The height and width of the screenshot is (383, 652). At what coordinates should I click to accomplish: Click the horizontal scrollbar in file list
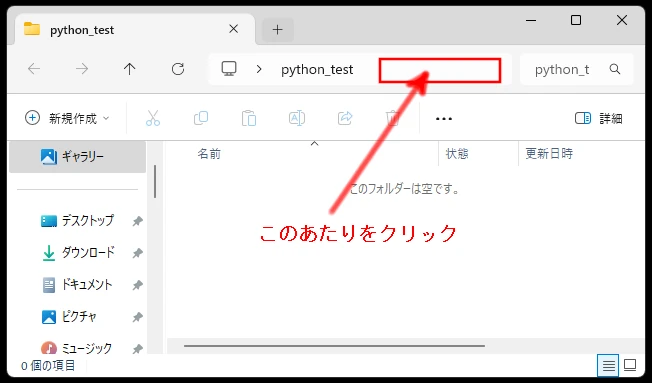pos(334,346)
